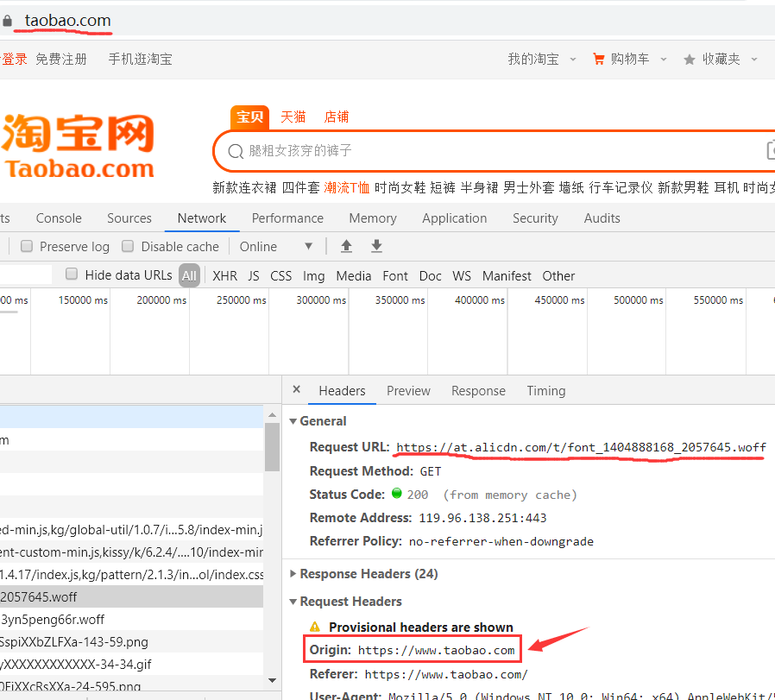The image size is (775, 700).
Task: Click the request list scroll-down arrow
Action: [272, 681]
